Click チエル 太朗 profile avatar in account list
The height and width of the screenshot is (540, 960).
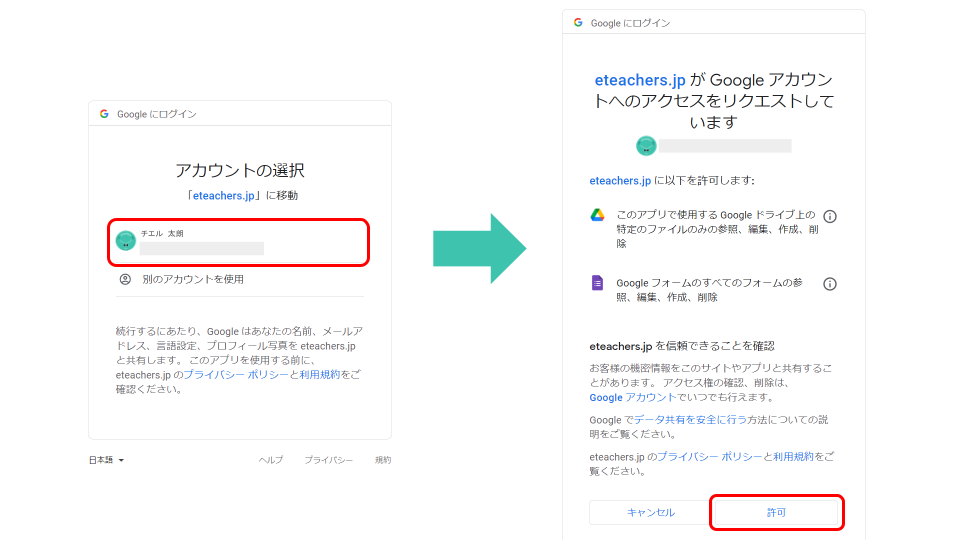click(x=126, y=241)
